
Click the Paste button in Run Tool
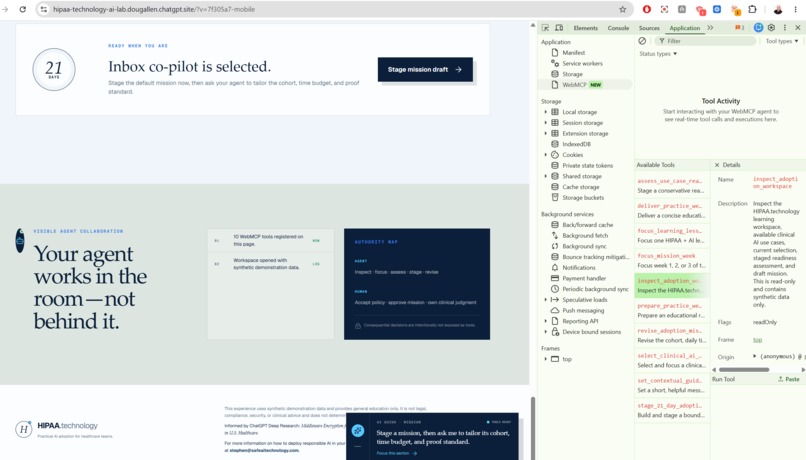[789, 379]
